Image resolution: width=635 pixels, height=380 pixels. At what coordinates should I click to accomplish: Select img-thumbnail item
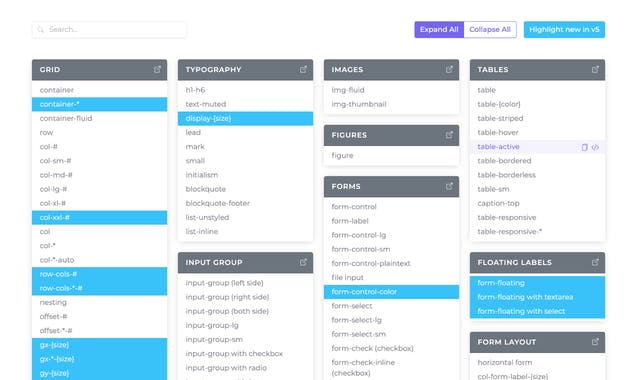[x=392, y=104]
